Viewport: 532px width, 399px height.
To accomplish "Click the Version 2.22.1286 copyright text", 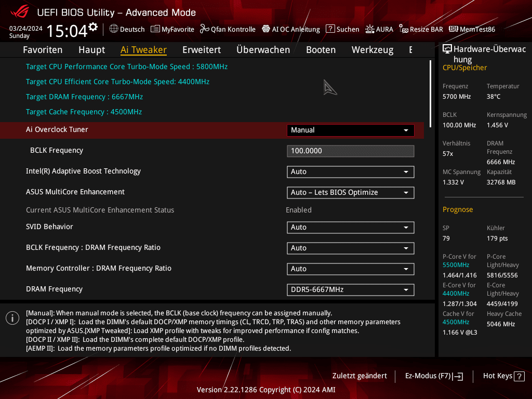I will 266,390.
